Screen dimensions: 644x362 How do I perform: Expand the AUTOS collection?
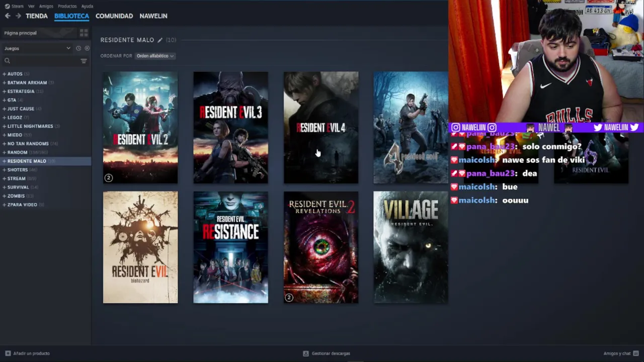tap(4, 74)
